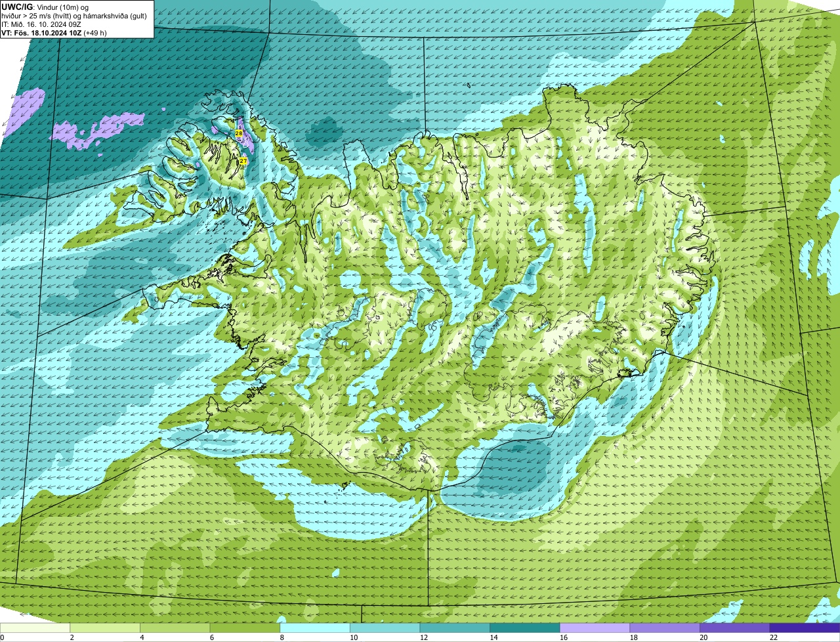Click the legend scale label '12'
The width and height of the screenshot is (840, 642).
pyautogui.click(x=423, y=637)
